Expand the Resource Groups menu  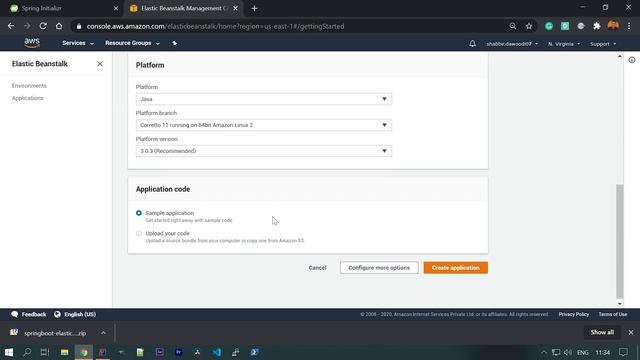132,43
